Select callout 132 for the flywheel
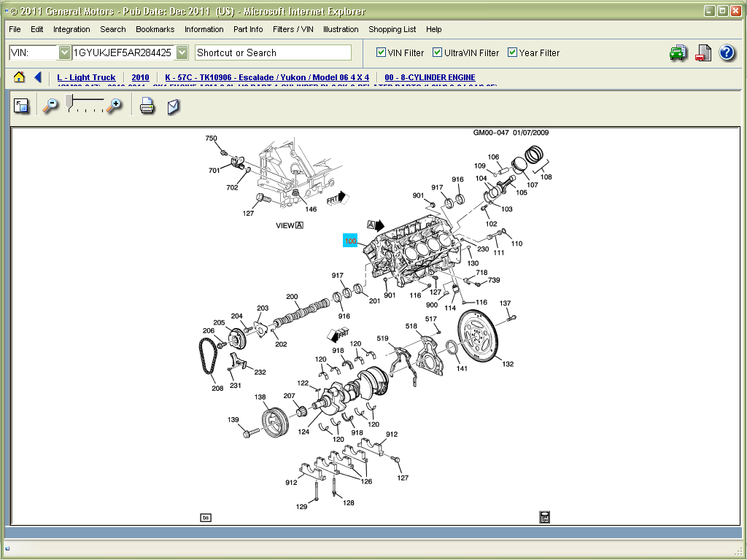The width and height of the screenshot is (747, 560). (x=508, y=364)
